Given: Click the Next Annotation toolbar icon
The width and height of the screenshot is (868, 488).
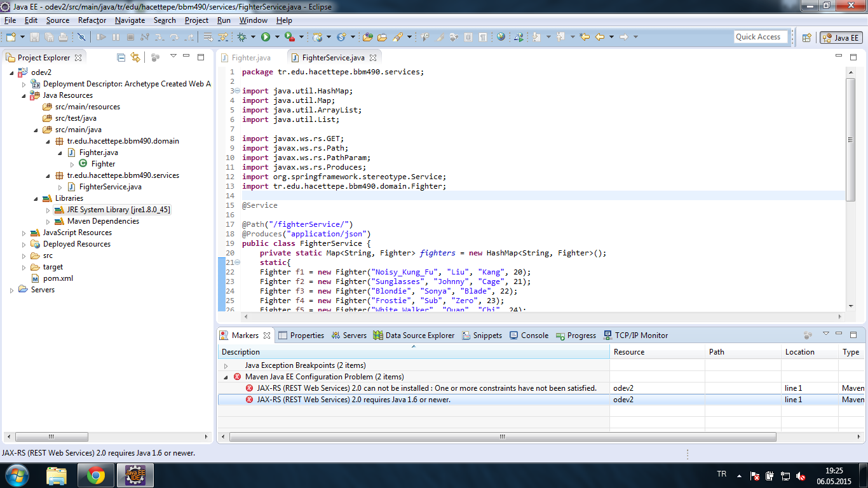Looking at the screenshot, I should (x=536, y=37).
